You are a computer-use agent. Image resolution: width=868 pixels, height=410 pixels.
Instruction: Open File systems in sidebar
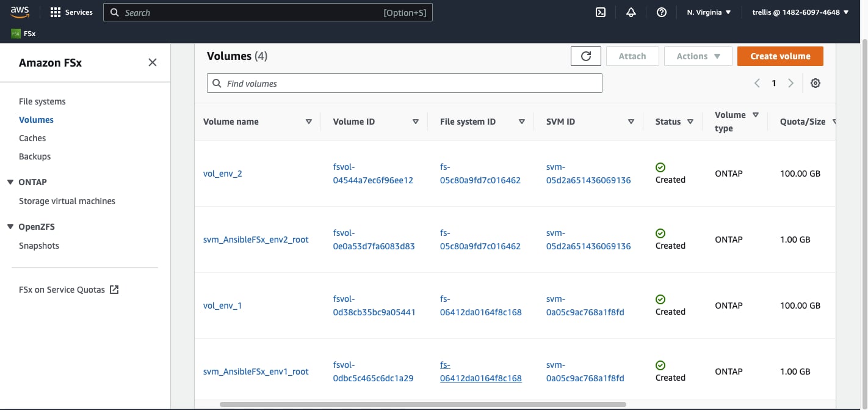tap(42, 101)
